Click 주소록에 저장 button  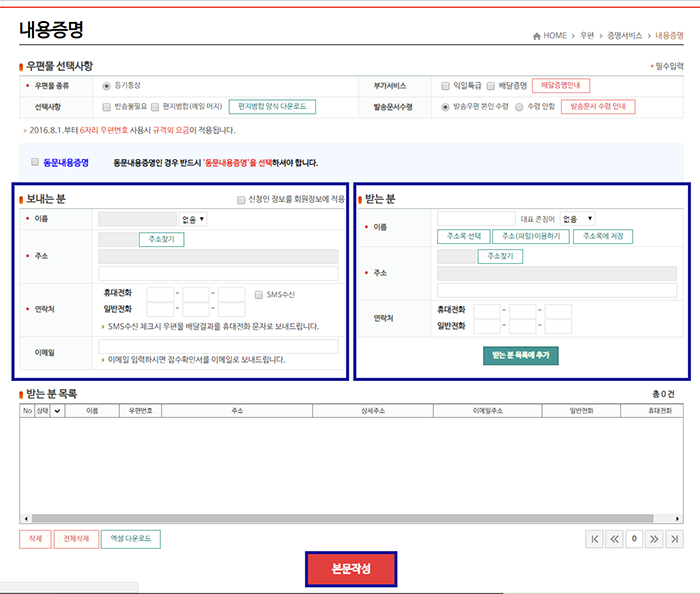(x=603, y=237)
